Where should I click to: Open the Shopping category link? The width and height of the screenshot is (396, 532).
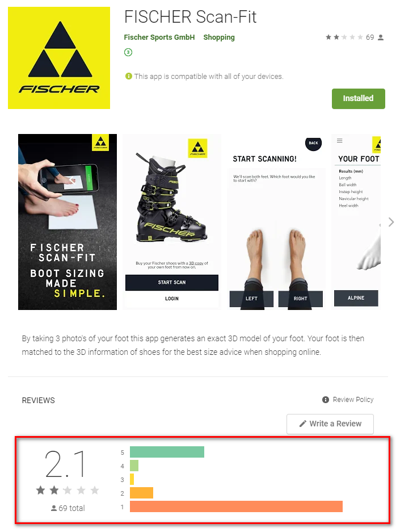[x=219, y=37]
